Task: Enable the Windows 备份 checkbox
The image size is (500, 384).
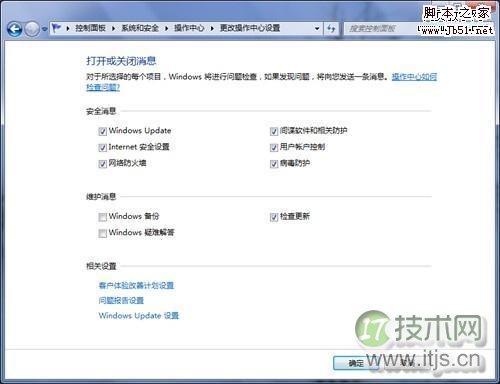Action: tap(102, 217)
